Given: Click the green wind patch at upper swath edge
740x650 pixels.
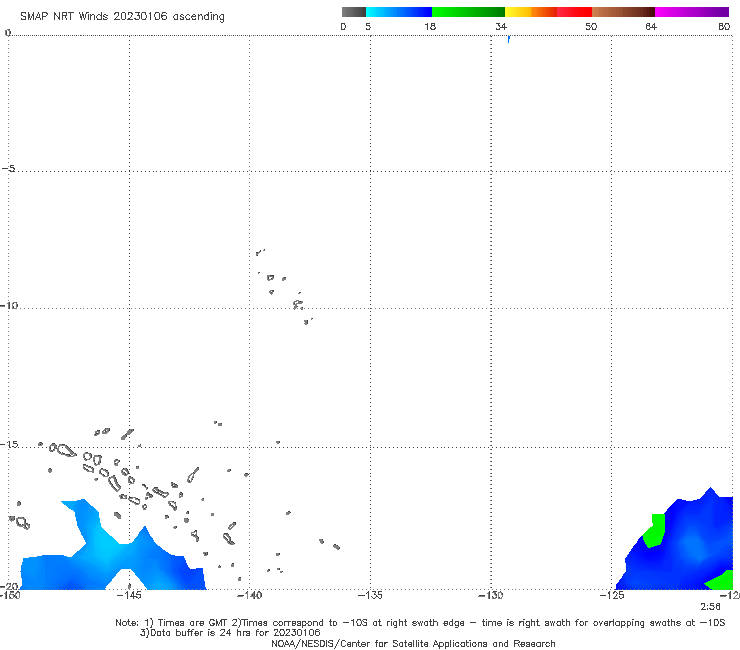Looking at the screenshot, I should [x=656, y=532].
